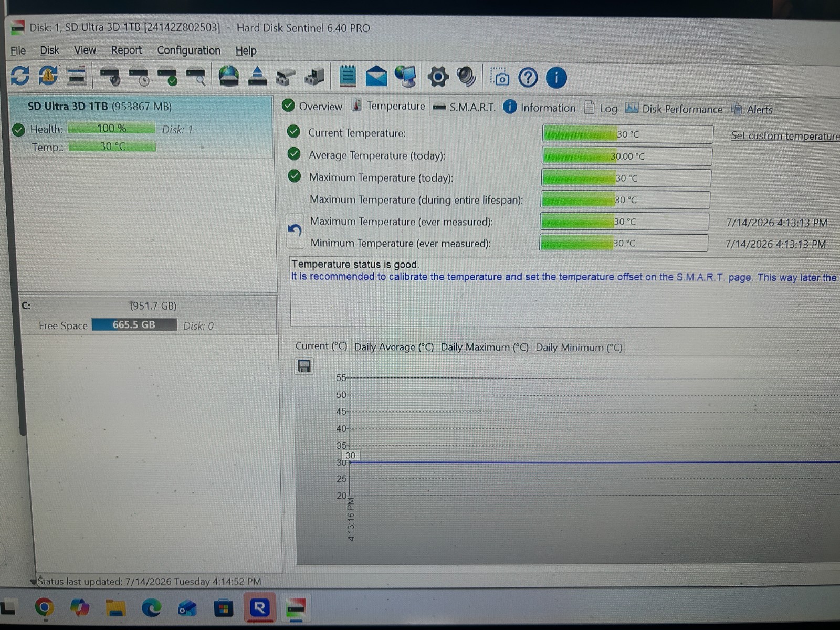The image size is (840, 630).
Task: Click the Maximum Temperature (today) bar
Action: pyautogui.click(x=626, y=178)
